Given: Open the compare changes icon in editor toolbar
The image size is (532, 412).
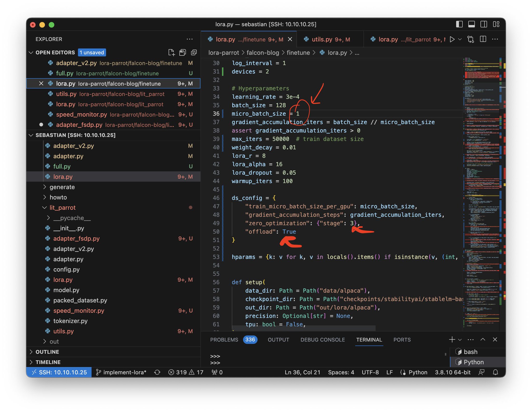Looking at the screenshot, I should pyautogui.click(x=470, y=39).
